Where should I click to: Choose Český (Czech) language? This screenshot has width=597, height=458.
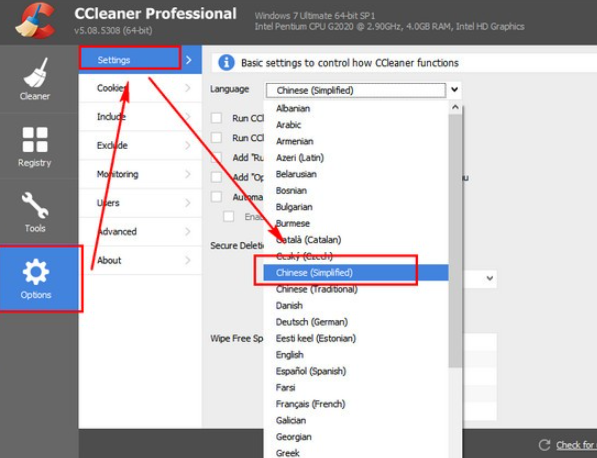coord(356,256)
